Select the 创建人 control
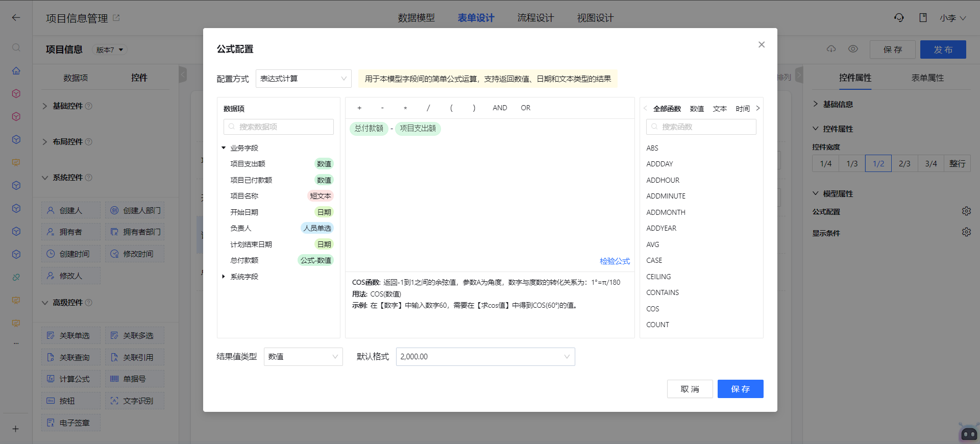 tap(71, 210)
